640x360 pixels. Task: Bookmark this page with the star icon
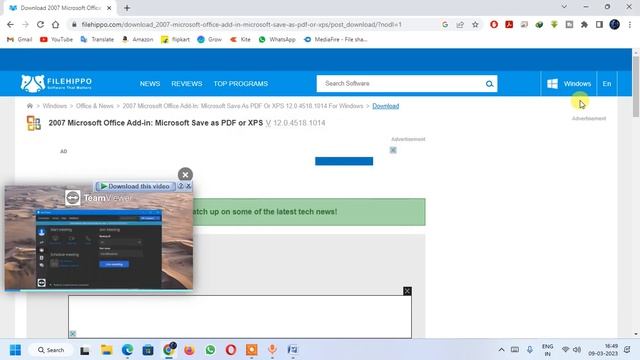click(475, 24)
